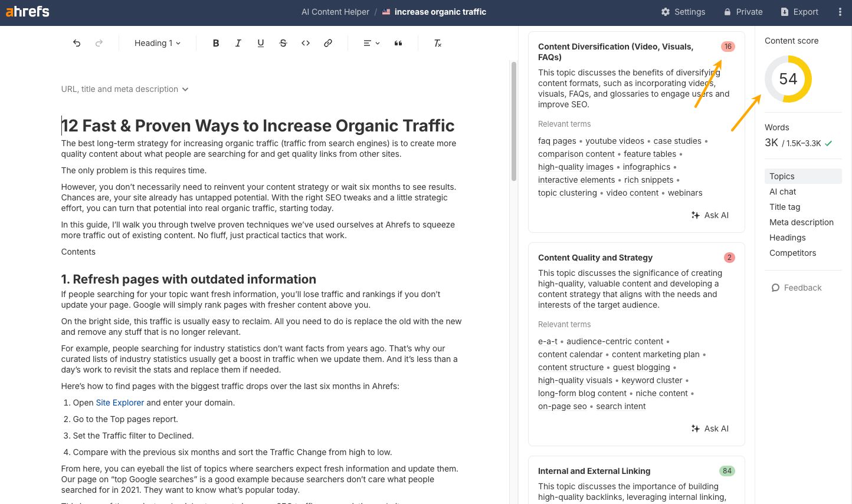Open the text alignment dropdown
Viewport: 852px width, 504px height.
[x=371, y=42]
